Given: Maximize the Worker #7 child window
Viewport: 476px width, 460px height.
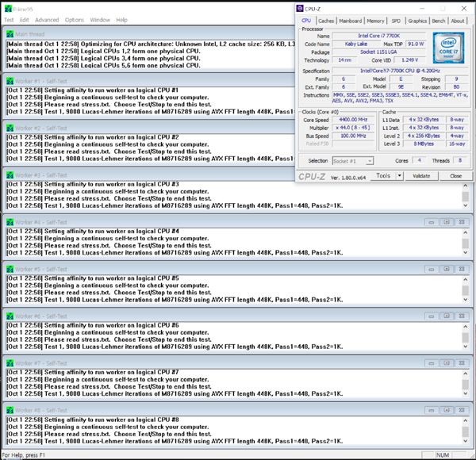Looking at the screenshot, I should pos(447,363).
